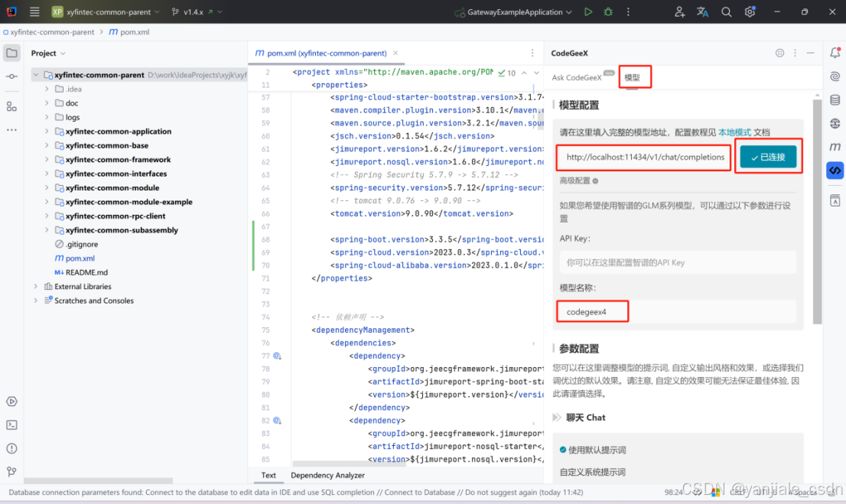Switch to the Dependency Analyzer tab
Viewport: 846px width, 504px height.
(327, 475)
